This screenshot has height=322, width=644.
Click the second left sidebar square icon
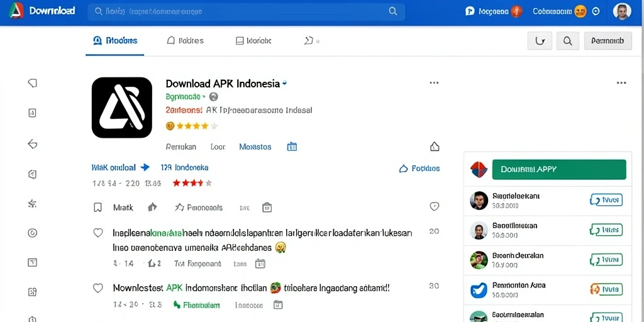[33, 113]
